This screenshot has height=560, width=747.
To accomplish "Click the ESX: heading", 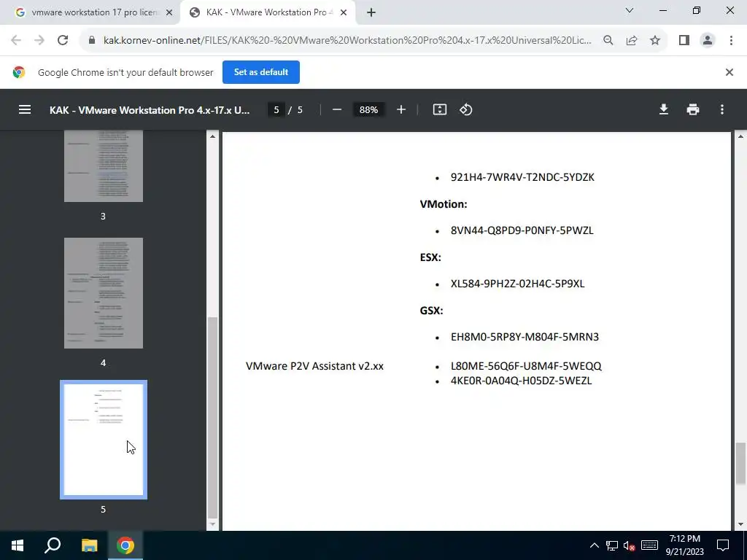I will (430, 257).
